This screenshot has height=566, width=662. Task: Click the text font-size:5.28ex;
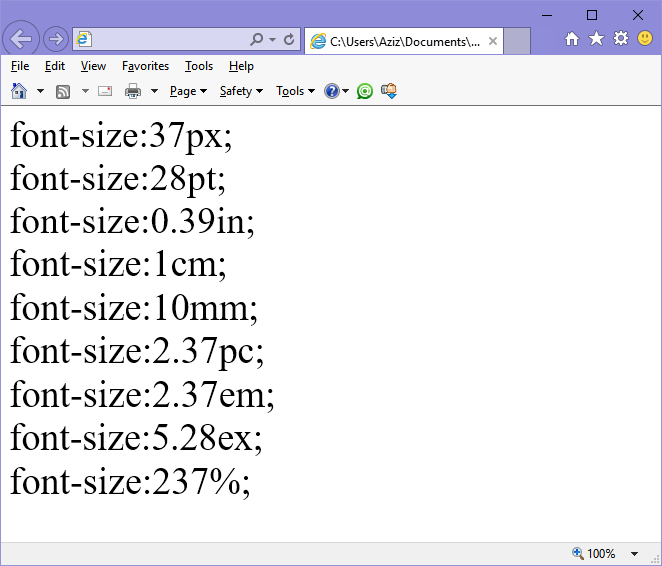(x=136, y=438)
